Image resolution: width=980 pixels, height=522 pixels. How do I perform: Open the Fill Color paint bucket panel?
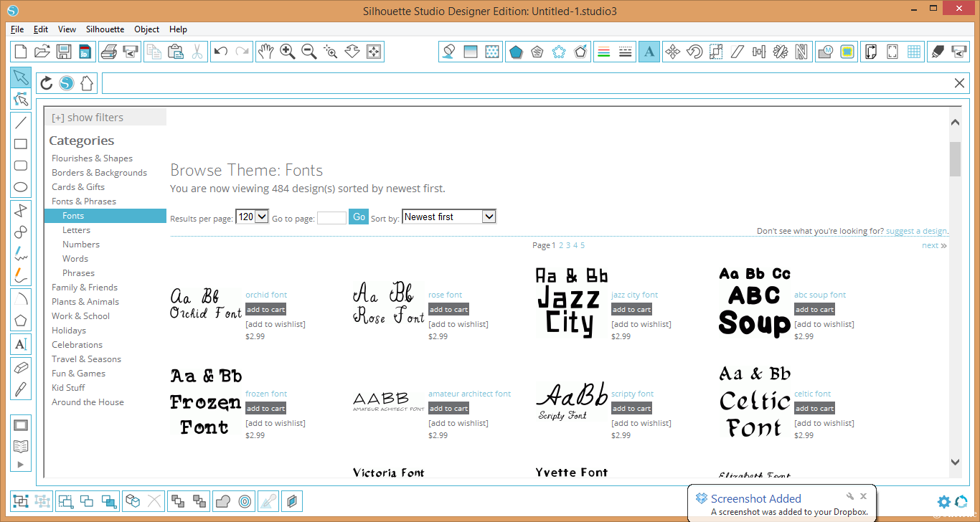pyautogui.click(x=449, y=52)
